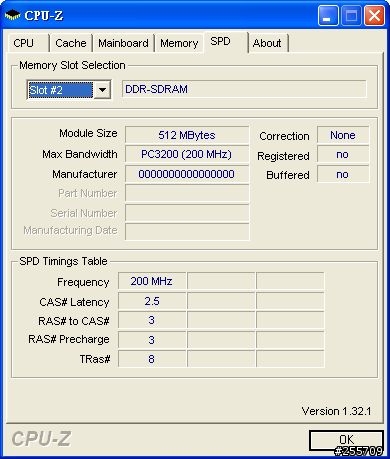Select the Memory tab
The height and width of the screenshot is (459, 390).
[x=179, y=43]
